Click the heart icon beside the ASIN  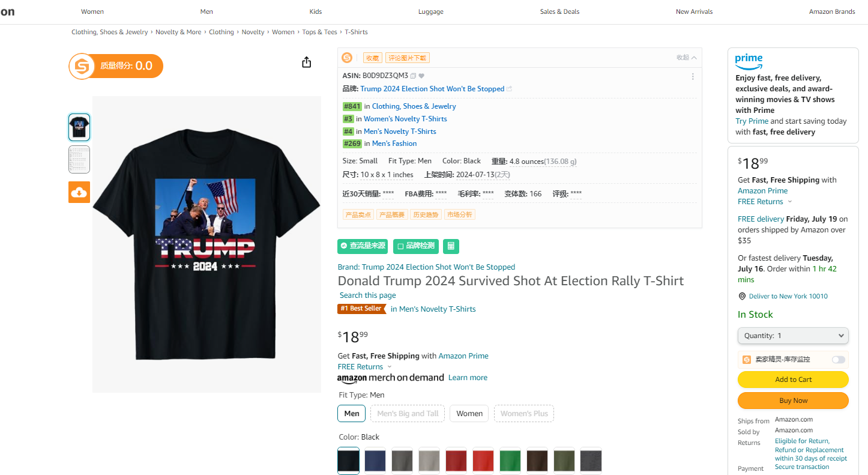point(421,76)
